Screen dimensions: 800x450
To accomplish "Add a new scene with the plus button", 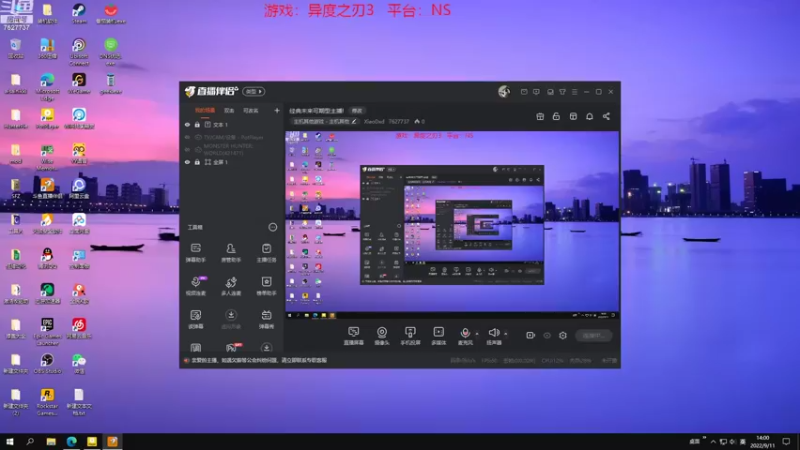I will point(277,110).
